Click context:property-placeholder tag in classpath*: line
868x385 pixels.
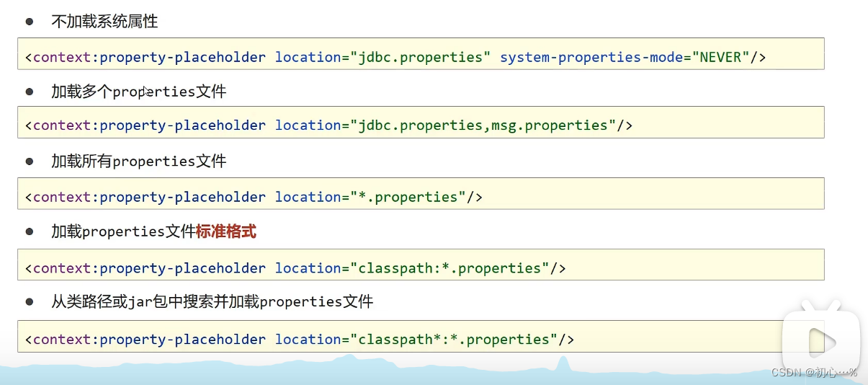(149, 340)
